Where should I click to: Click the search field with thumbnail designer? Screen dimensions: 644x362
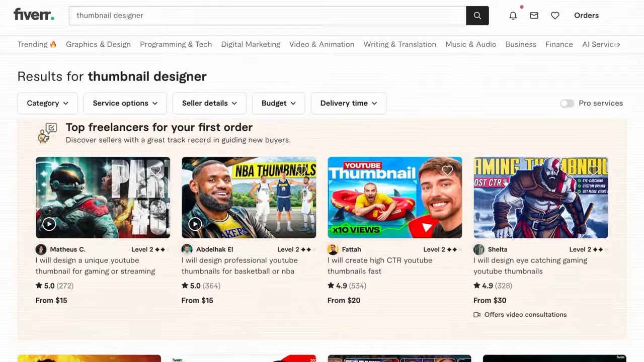click(268, 16)
